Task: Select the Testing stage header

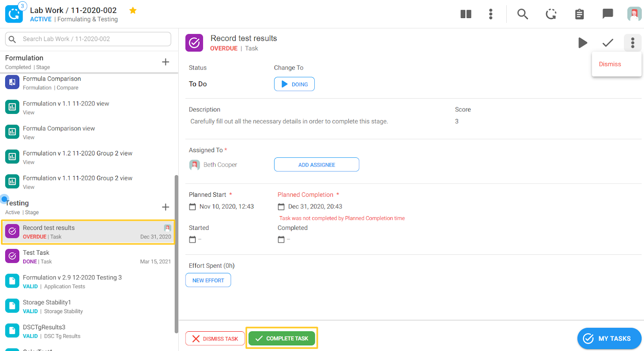Action: click(x=80, y=207)
